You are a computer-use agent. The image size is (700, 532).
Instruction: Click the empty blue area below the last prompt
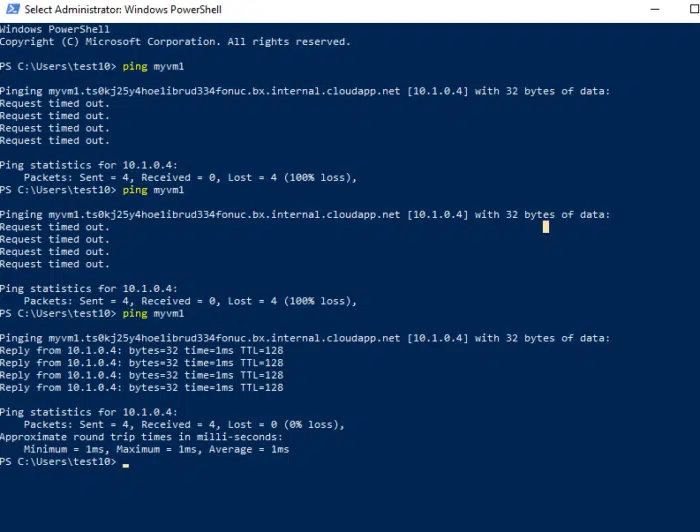(x=350, y=500)
